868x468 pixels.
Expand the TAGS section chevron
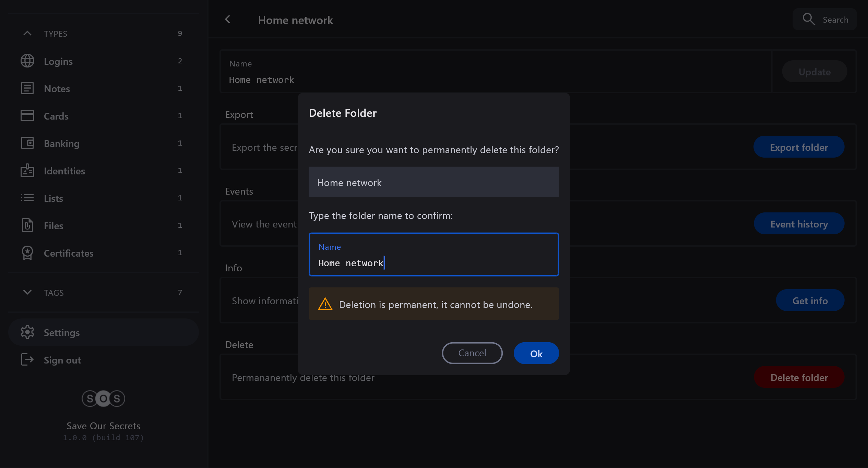point(27,292)
